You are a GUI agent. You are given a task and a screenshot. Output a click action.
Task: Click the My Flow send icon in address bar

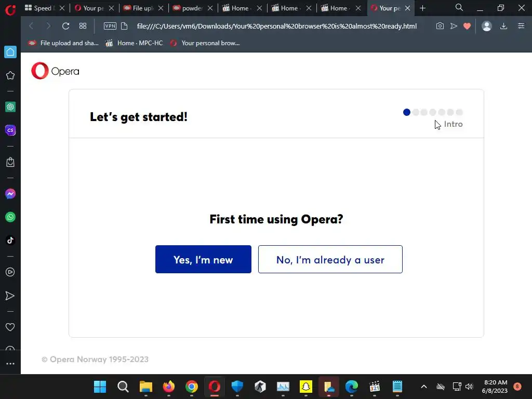pos(454,26)
